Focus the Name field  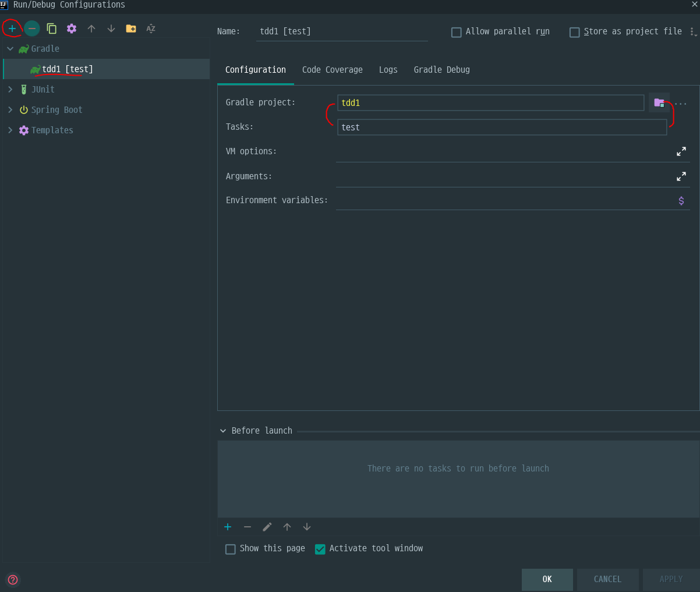pos(342,32)
